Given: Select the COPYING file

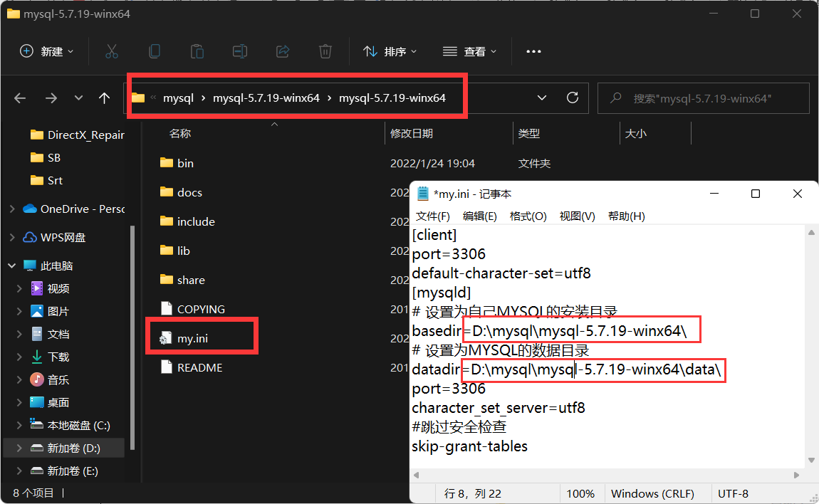Looking at the screenshot, I should tap(201, 309).
